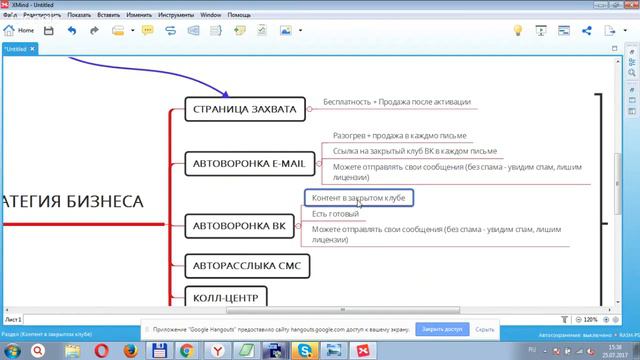Open Google Chrome from the taskbar
The height and width of the screenshot is (360, 640).
point(187,351)
